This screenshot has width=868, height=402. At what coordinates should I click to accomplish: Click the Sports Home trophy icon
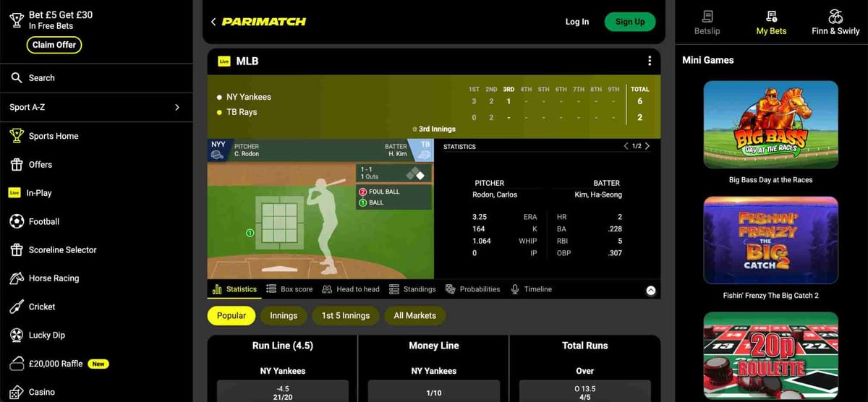[17, 136]
